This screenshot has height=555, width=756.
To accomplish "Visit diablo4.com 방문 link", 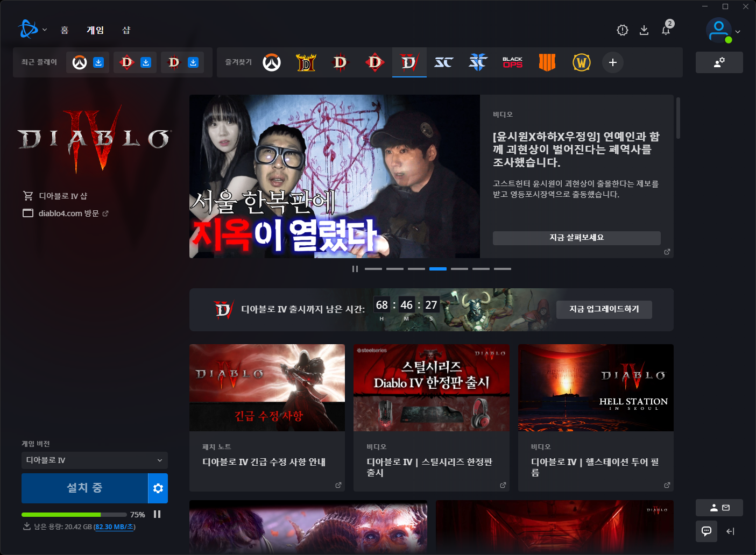I will pyautogui.click(x=66, y=214).
